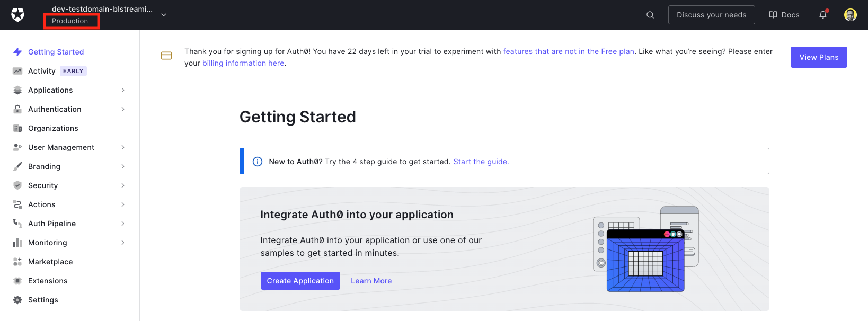Click the Getting Started lightning icon

(17, 52)
